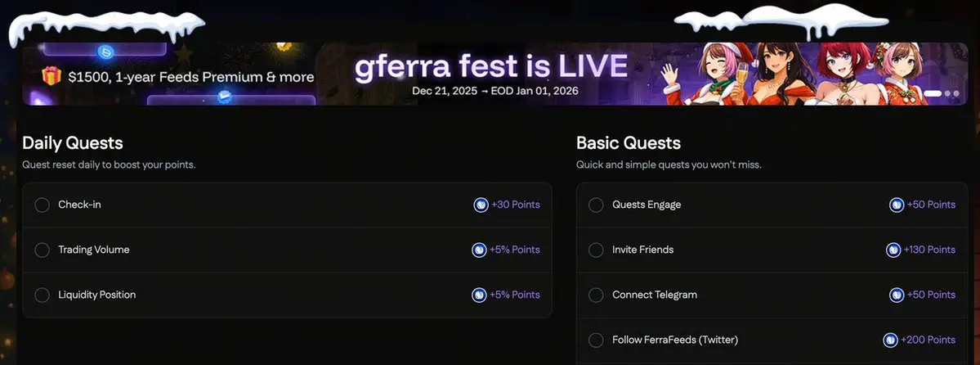This screenshot has height=365, width=980.
Task: Click the +5% Points label for Trading Volume
Action: point(515,250)
